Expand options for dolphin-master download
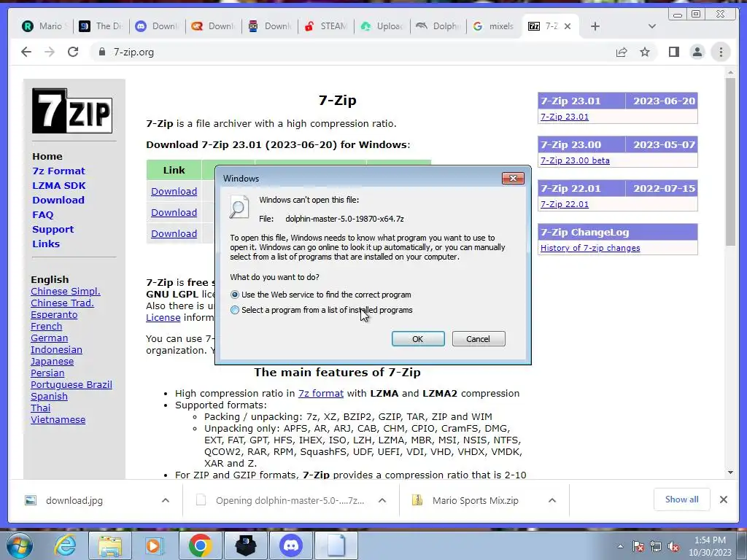 [382, 500]
